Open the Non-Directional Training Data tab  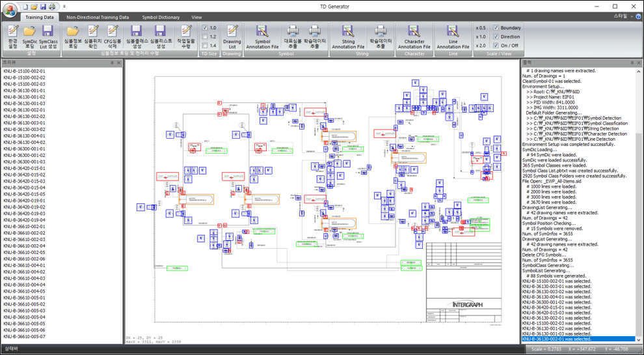coord(98,17)
